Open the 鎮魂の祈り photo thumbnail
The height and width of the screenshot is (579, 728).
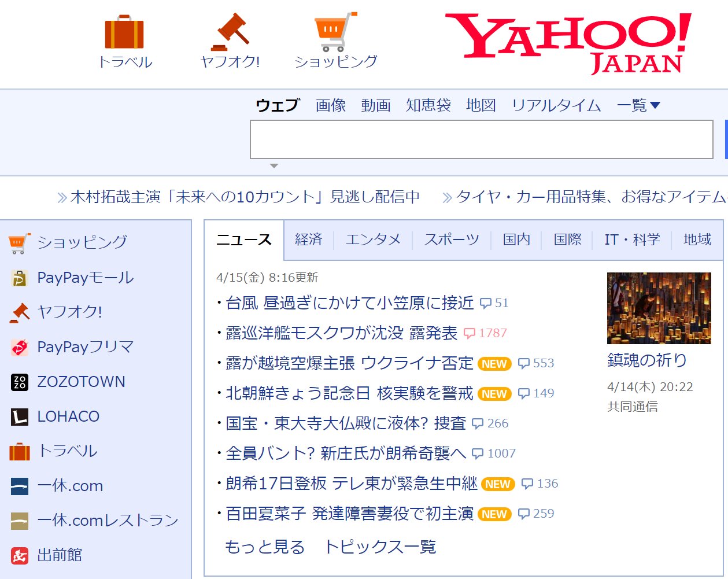point(659,308)
